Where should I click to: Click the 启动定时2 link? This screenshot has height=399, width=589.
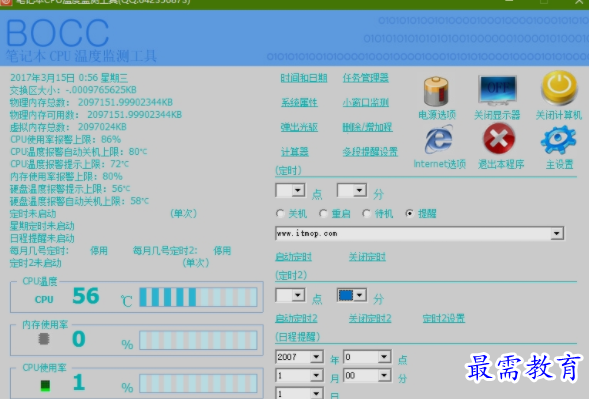[296, 319]
